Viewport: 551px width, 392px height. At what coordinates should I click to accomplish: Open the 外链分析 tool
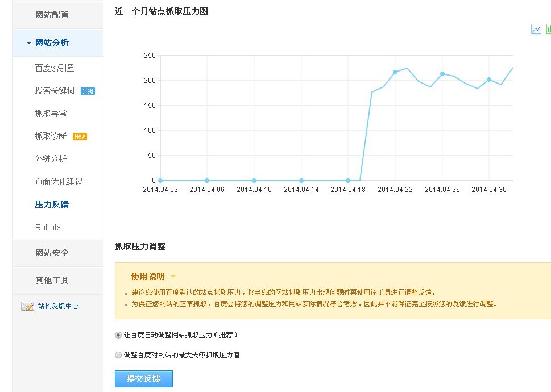pos(50,159)
